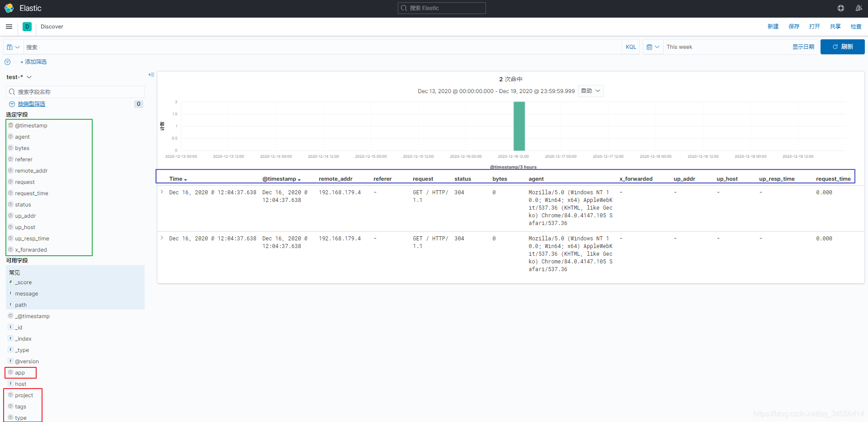Click the status column header
Image resolution: width=868 pixels, height=422 pixels.
tap(462, 179)
